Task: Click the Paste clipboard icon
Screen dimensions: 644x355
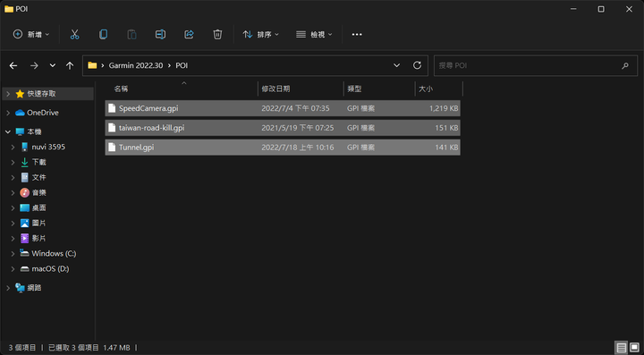Action: (131, 35)
